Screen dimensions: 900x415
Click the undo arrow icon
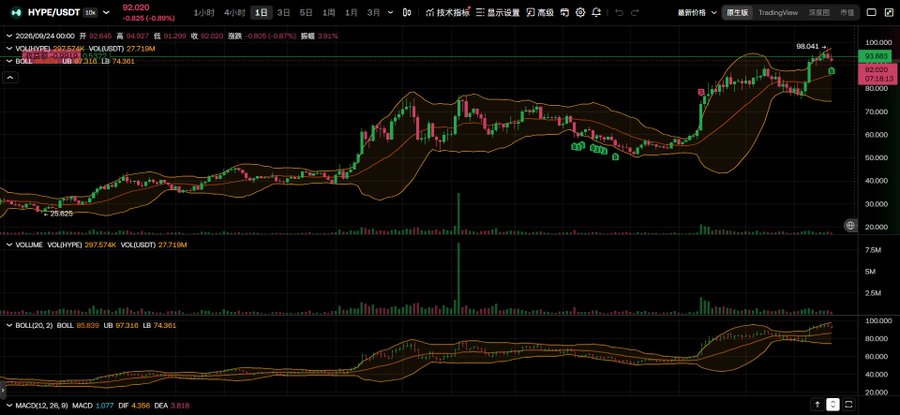[619, 12]
